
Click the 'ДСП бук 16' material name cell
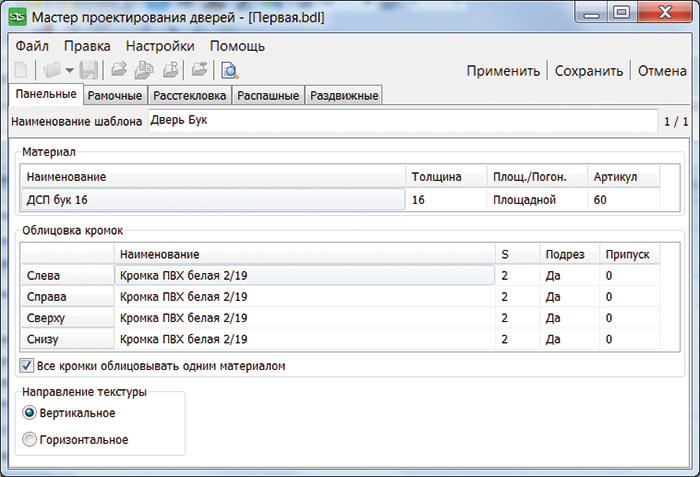pyautogui.click(x=212, y=200)
